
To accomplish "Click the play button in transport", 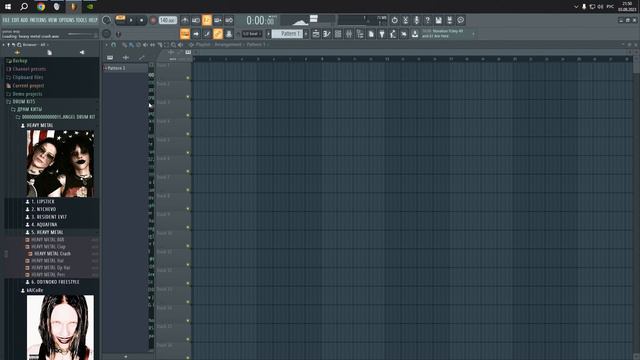I will tap(131, 20).
